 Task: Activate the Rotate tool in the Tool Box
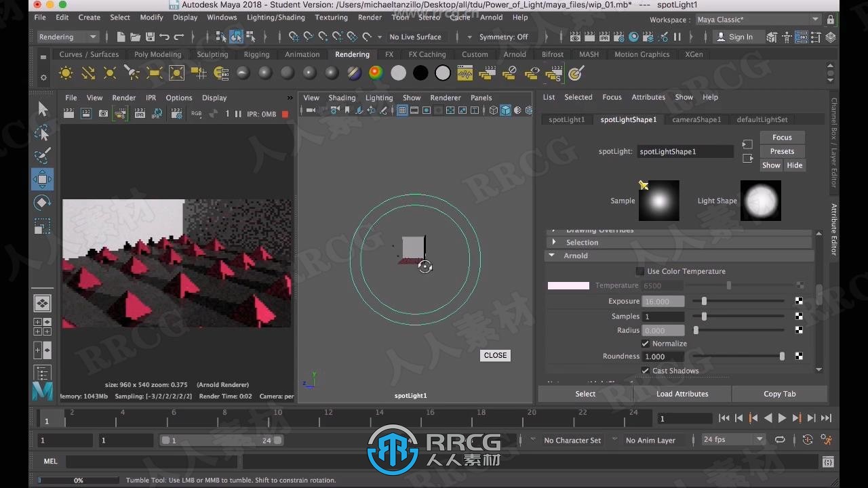pos(42,203)
